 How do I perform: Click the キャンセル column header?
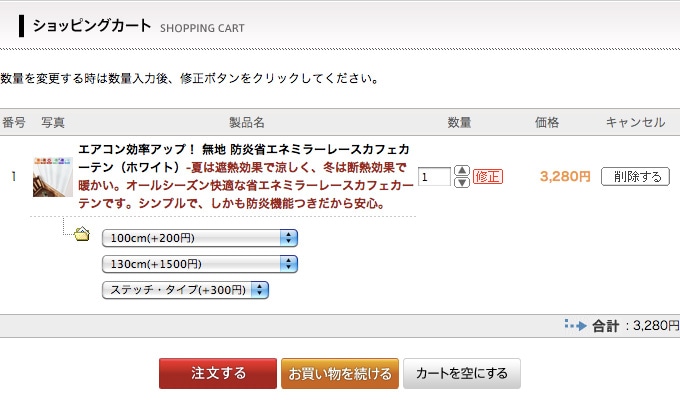(635, 123)
